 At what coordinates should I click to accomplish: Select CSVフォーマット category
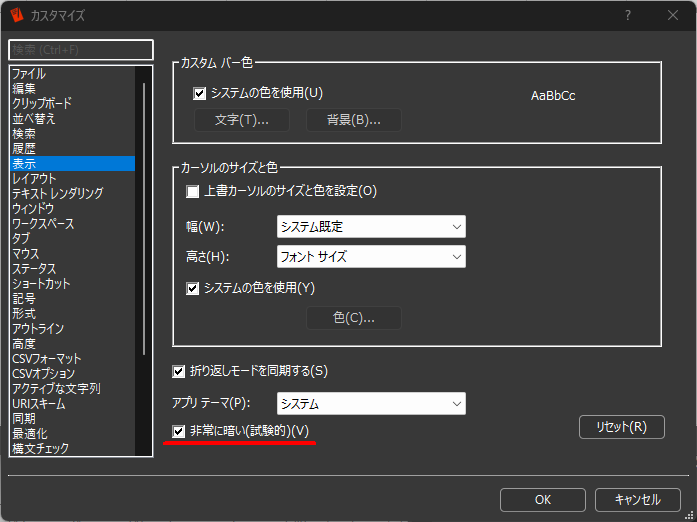point(72,359)
